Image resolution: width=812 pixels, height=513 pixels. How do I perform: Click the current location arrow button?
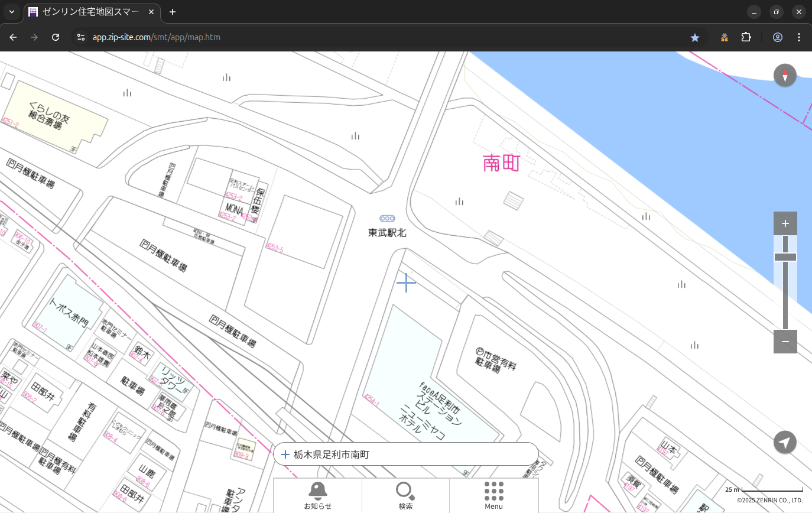(x=785, y=442)
